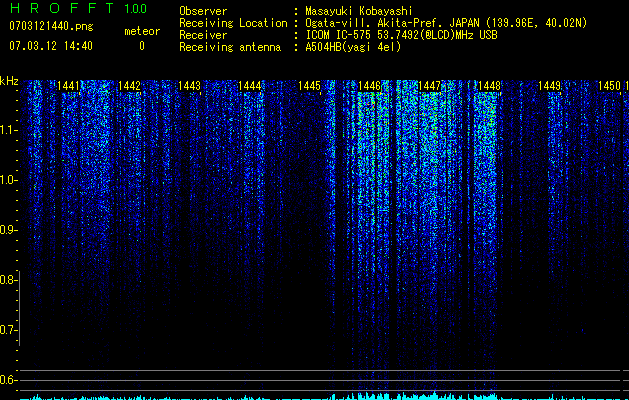This screenshot has height=400, width=629.
Task: Click the 0.9 kHz axis tick label
Action: point(7,230)
